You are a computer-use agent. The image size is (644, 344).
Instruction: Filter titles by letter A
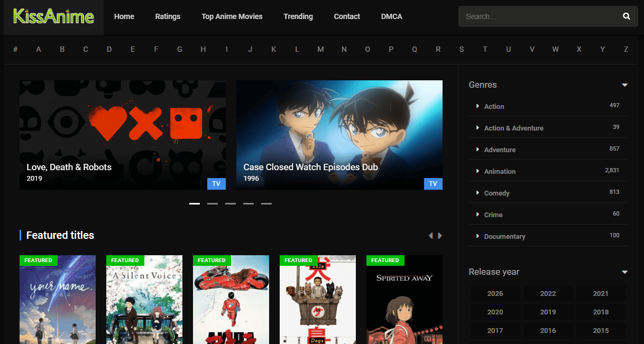pyautogui.click(x=39, y=49)
